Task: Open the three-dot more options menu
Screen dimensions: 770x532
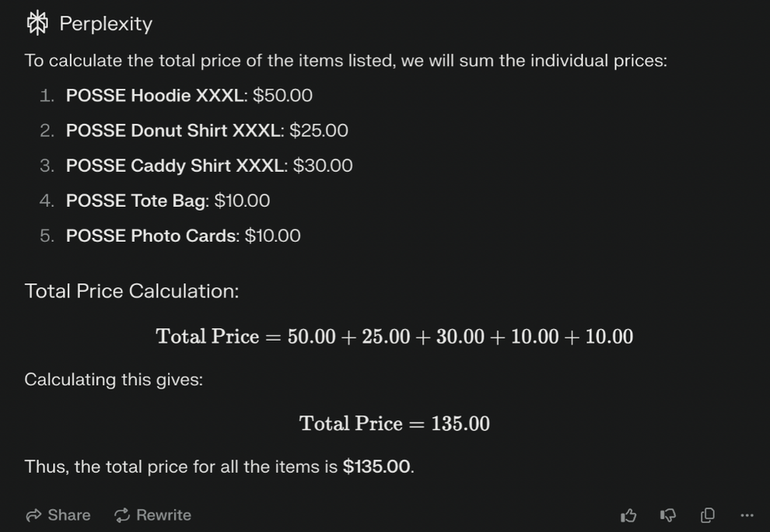Action: 747,515
